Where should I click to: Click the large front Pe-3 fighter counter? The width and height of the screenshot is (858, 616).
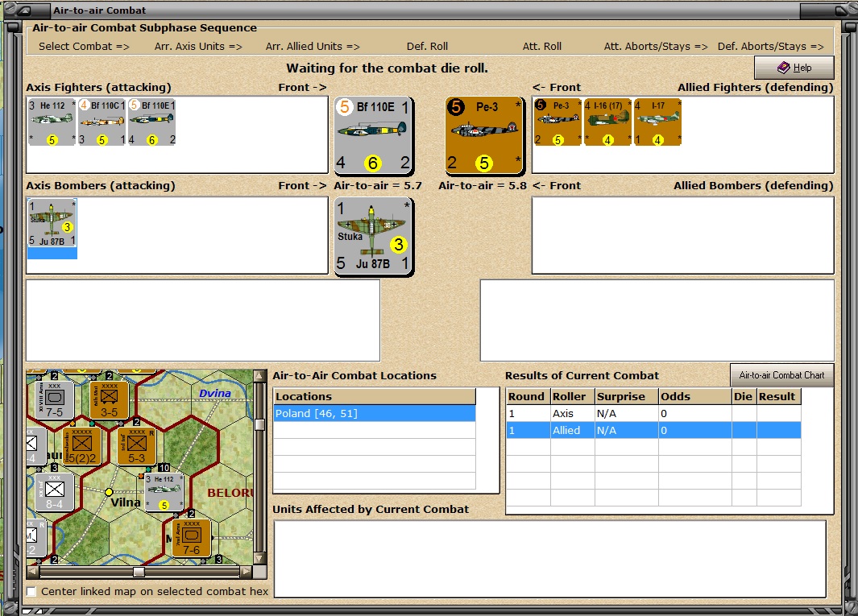[485, 135]
